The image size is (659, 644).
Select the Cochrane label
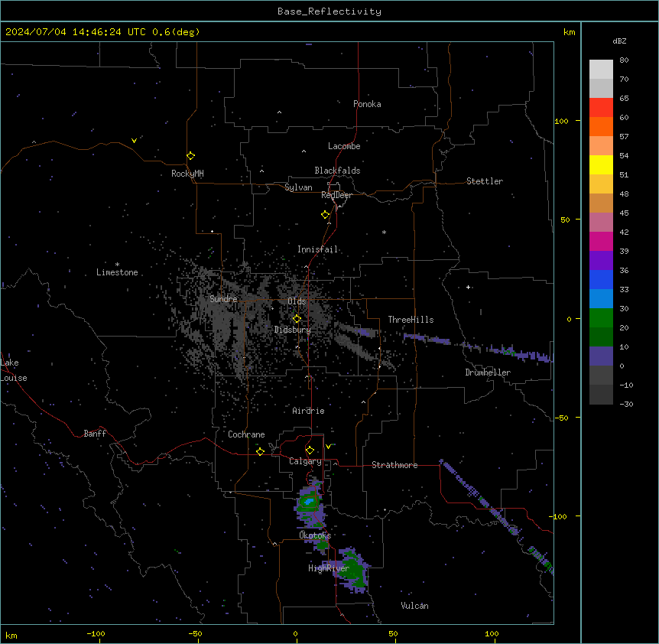click(x=246, y=434)
